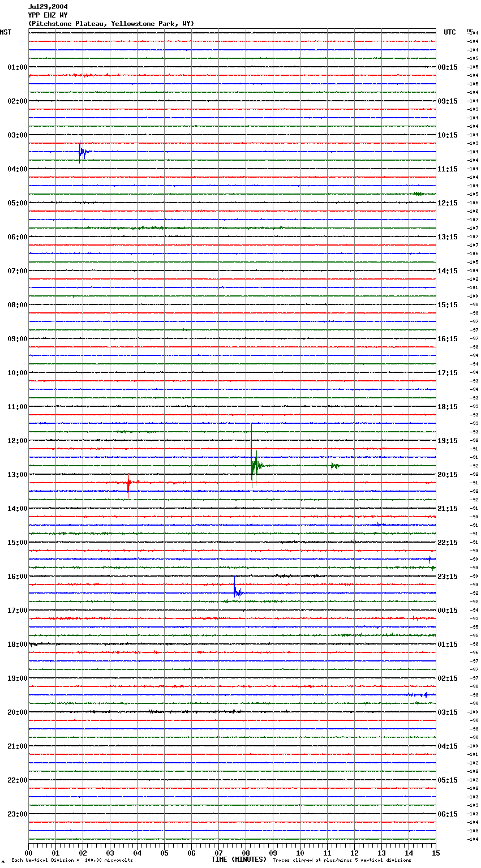Select the 14:00 MST time label

pos(18,509)
